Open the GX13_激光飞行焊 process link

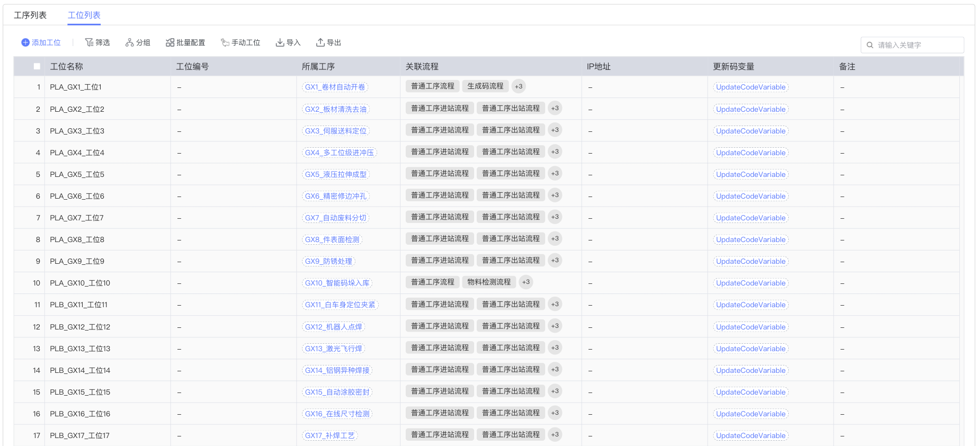pyautogui.click(x=333, y=349)
